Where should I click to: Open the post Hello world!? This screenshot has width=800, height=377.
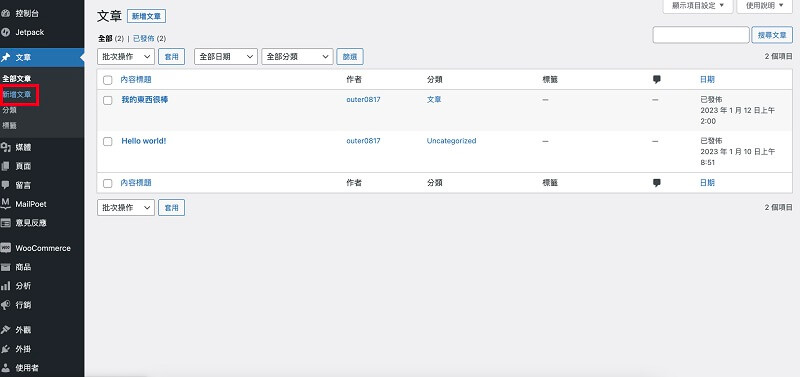pyautogui.click(x=144, y=141)
